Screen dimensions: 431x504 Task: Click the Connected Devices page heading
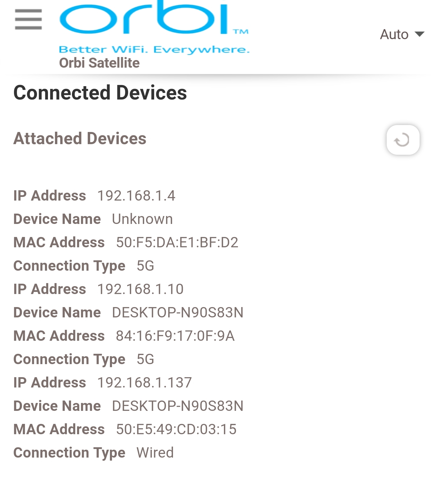(x=100, y=93)
